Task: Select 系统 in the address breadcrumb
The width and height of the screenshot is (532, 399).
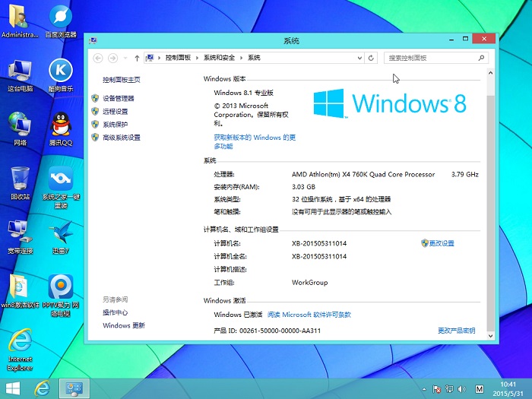Action: point(254,58)
